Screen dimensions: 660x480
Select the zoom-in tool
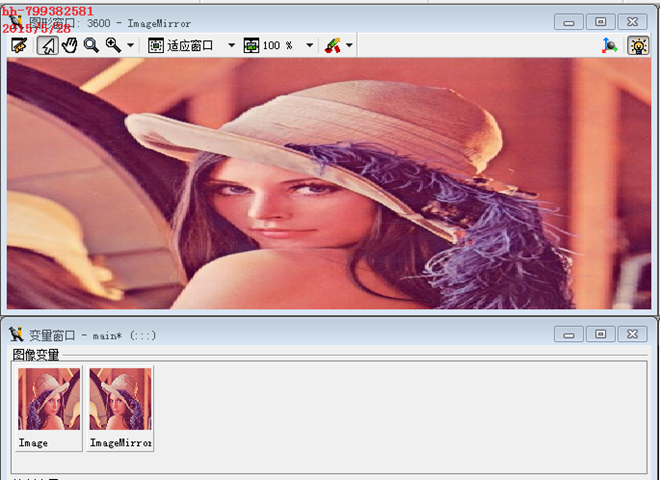(113, 45)
